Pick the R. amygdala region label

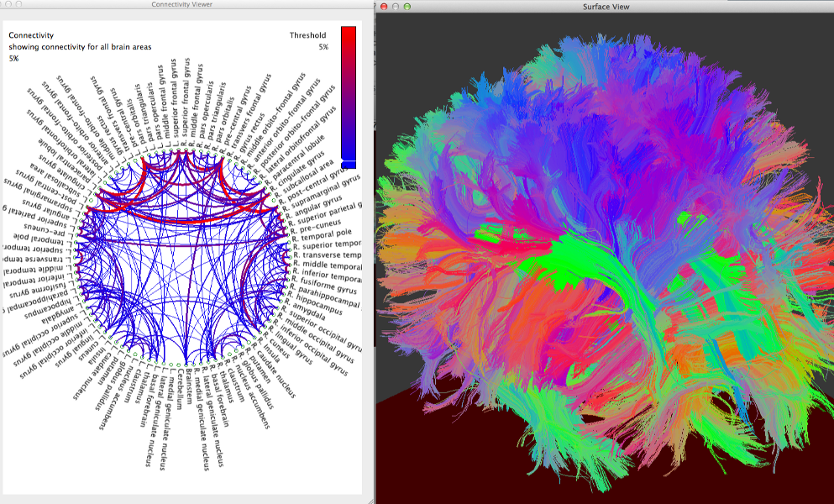pyautogui.click(x=305, y=310)
